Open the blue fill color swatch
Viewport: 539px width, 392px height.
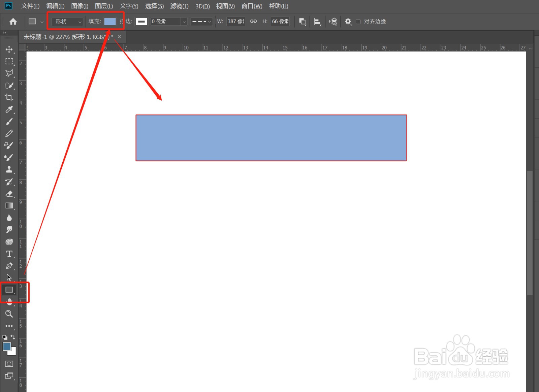(x=110, y=22)
